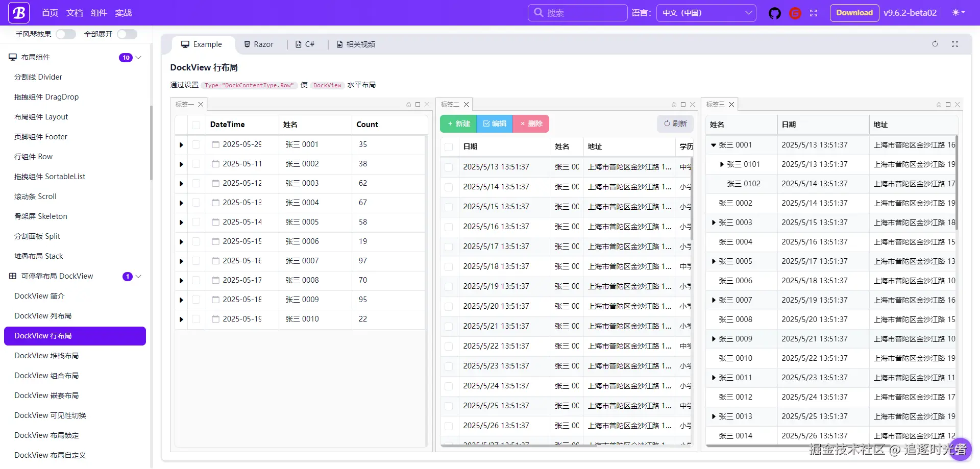Click the 标签二 table vertical scrollbar
The width and height of the screenshot is (980, 469).
click(x=692, y=199)
